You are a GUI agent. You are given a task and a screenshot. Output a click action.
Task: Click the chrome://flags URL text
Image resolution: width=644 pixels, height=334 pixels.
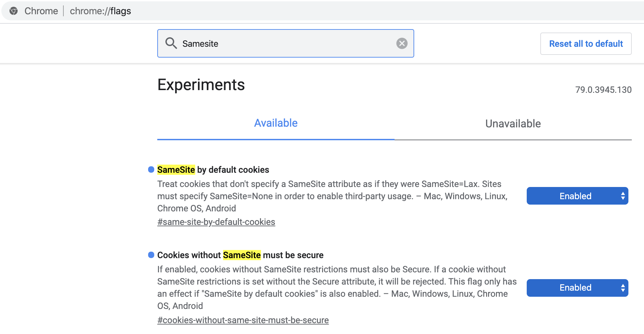100,11
